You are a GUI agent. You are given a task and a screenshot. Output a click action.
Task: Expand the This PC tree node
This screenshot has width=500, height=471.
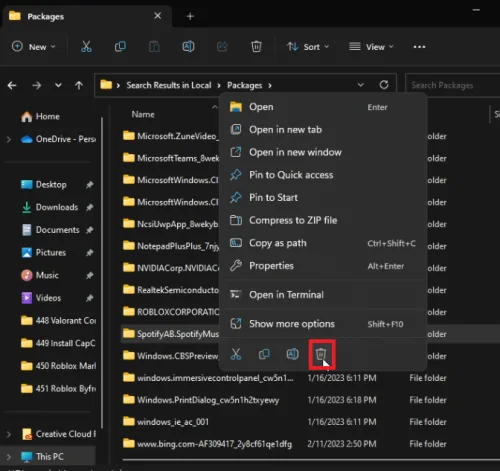(x=9, y=457)
